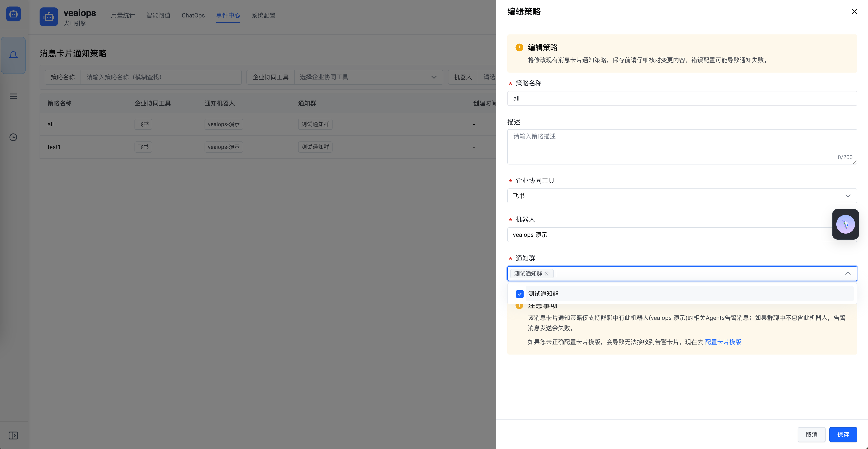The height and width of the screenshot is (449, 868).
Task: Open the dark robot app icon top-left
Action: pos(13,14)
